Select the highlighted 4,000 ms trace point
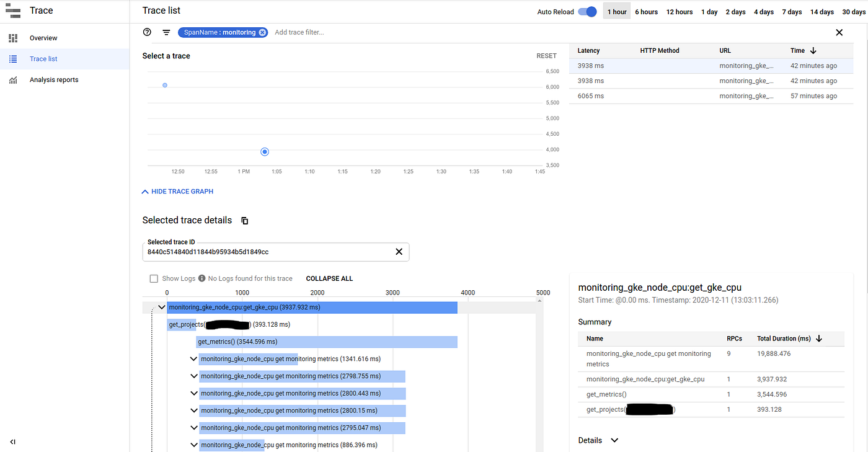868x452 pixels. (265, 152)
